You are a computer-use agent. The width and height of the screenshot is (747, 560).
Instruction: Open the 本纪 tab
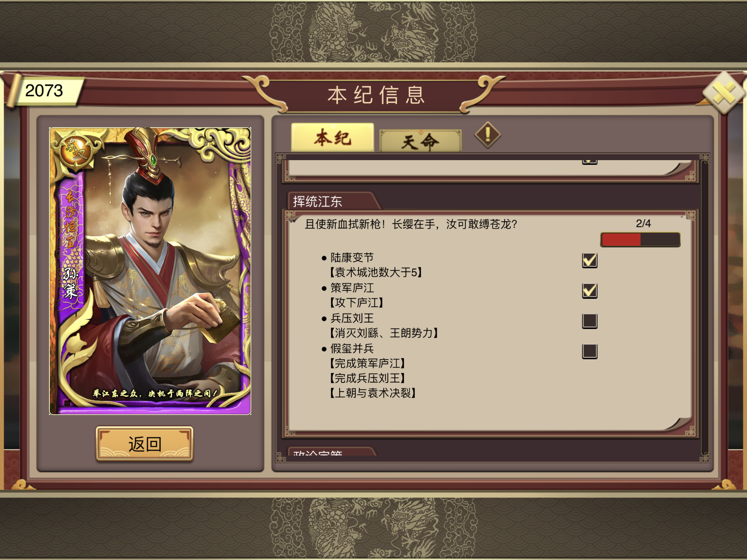(332, 138)
